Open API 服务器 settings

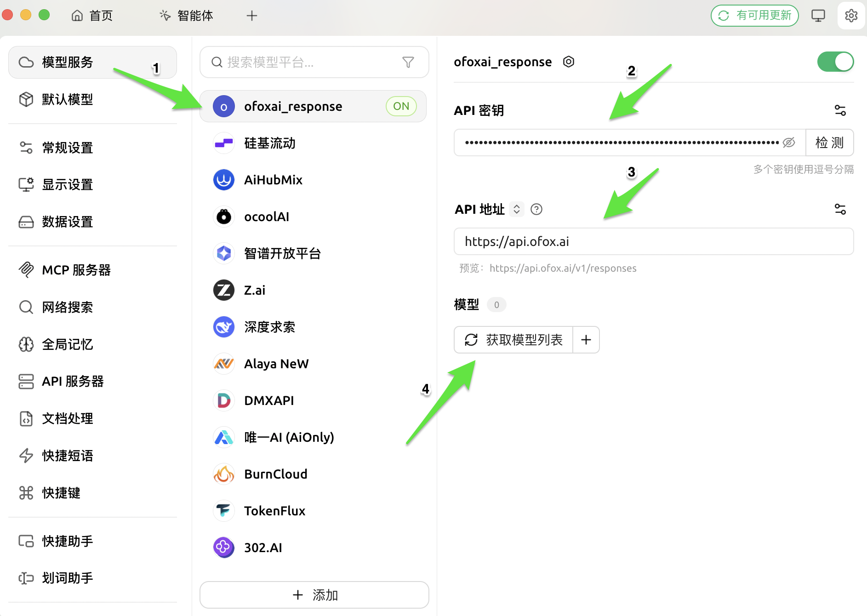tap(92, 381)
